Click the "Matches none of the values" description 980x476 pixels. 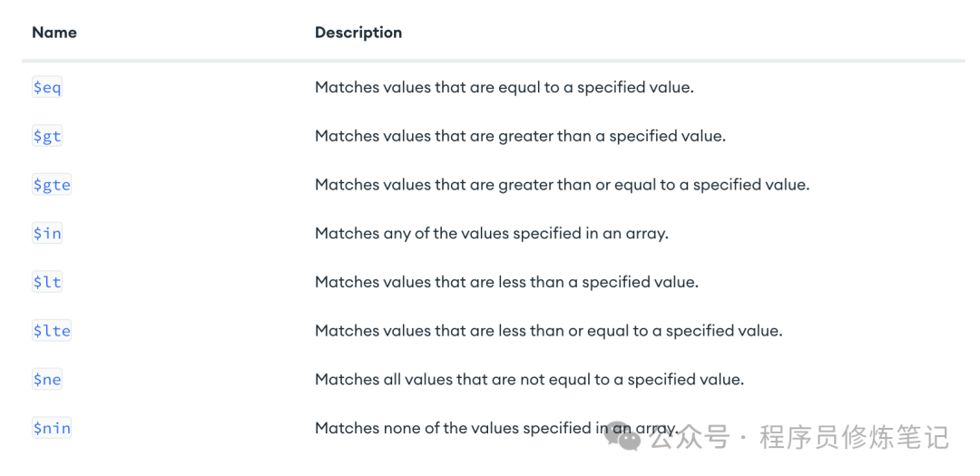click(x=454, y=428)
